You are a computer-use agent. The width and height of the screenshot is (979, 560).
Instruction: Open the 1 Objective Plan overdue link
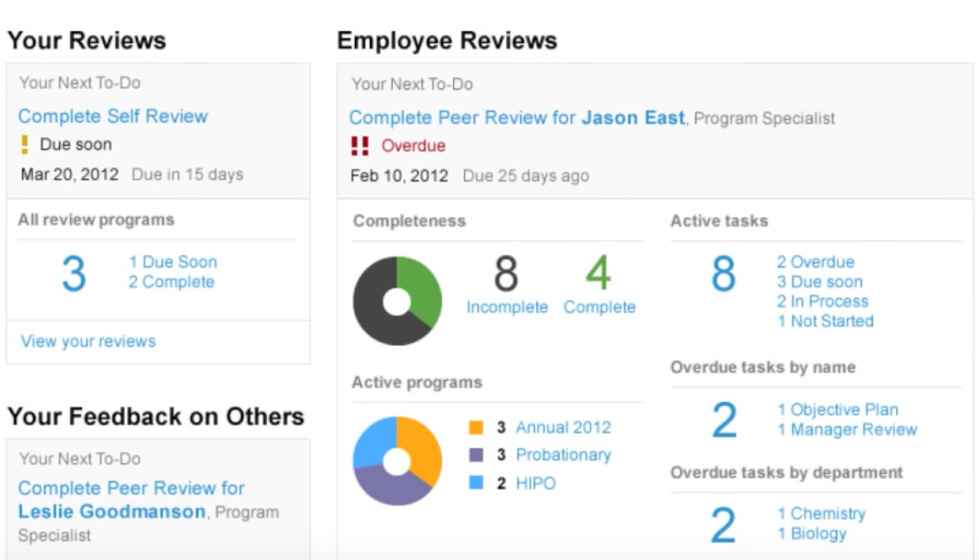[838, 410]
